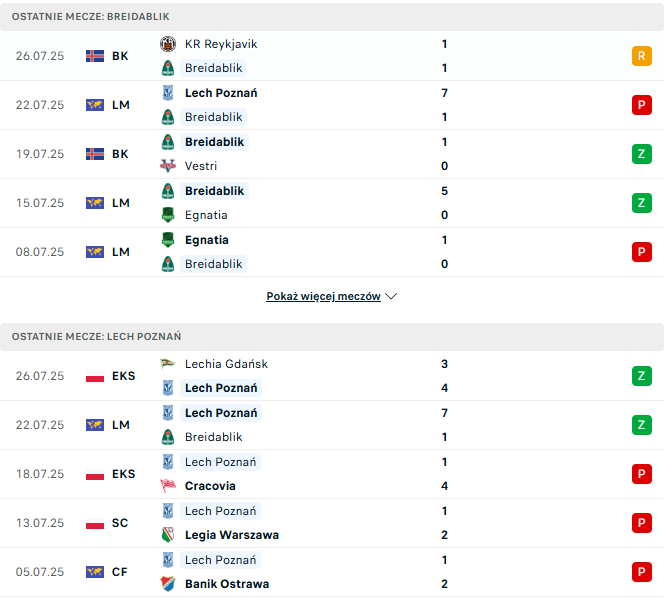
Task: Click Iceland flag on 26.07.25 BK match
Action: click(x=95, y=56)
